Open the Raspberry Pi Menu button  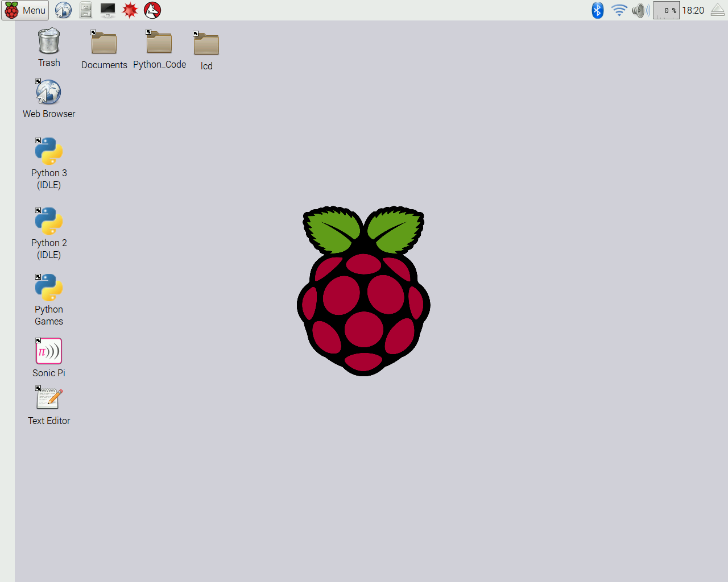point(25,10)
